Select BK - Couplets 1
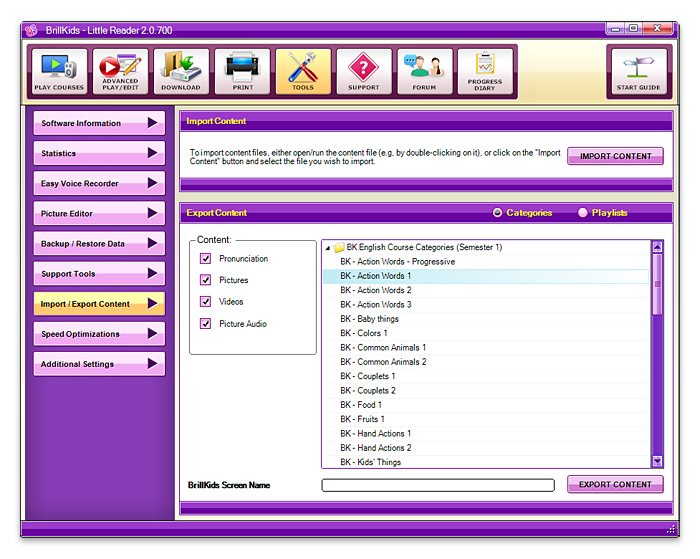This screenshot has height=559, width=700. (486, 376)
